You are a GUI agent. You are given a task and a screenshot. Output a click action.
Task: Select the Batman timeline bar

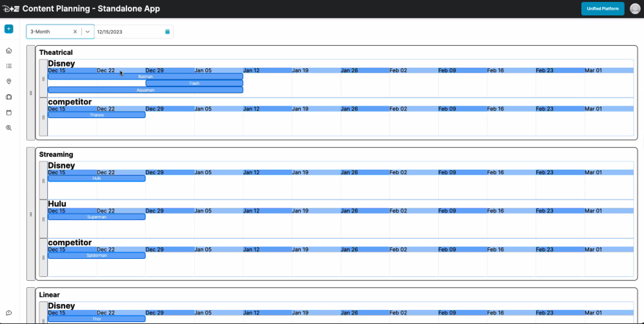pyautogui.click(x=146, y=77)
